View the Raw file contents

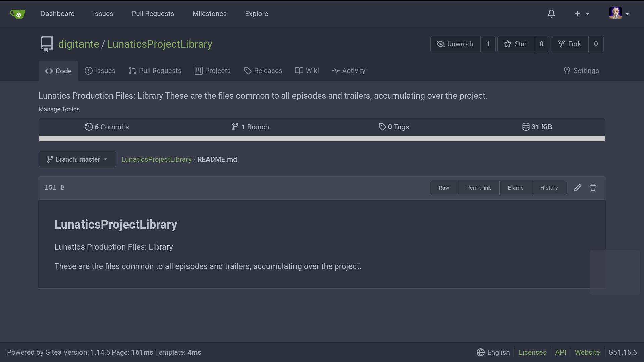(444, 188)
